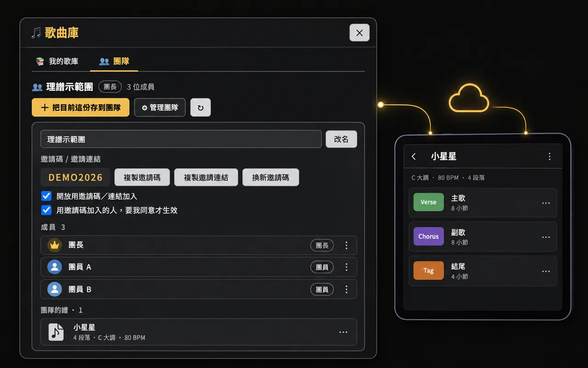This screenshot has width=588, height=368.
Task: Go back using the tablet's back arrow
Action: click(414, 156)
